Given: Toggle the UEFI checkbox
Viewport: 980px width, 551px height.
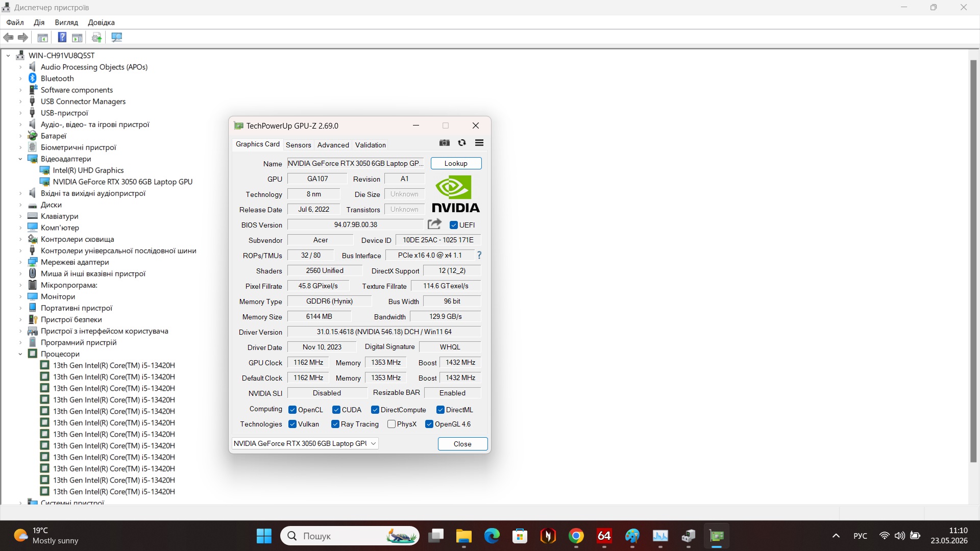Looking at the screenshot, I should pos(453,225).
